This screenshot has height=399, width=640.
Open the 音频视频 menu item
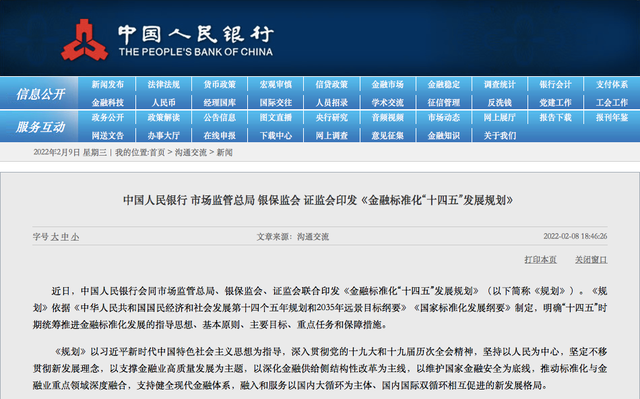click(x=387, y=117)
